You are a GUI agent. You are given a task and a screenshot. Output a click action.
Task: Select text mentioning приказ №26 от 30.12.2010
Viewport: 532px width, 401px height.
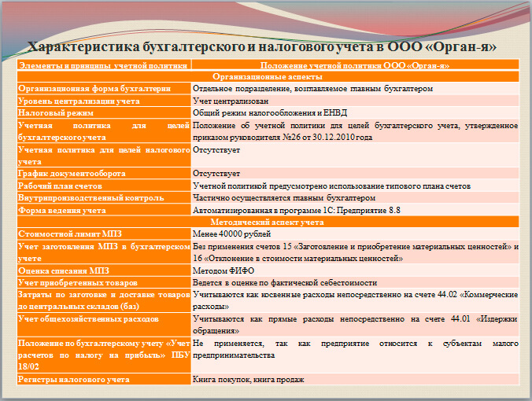tap(355, 131)
